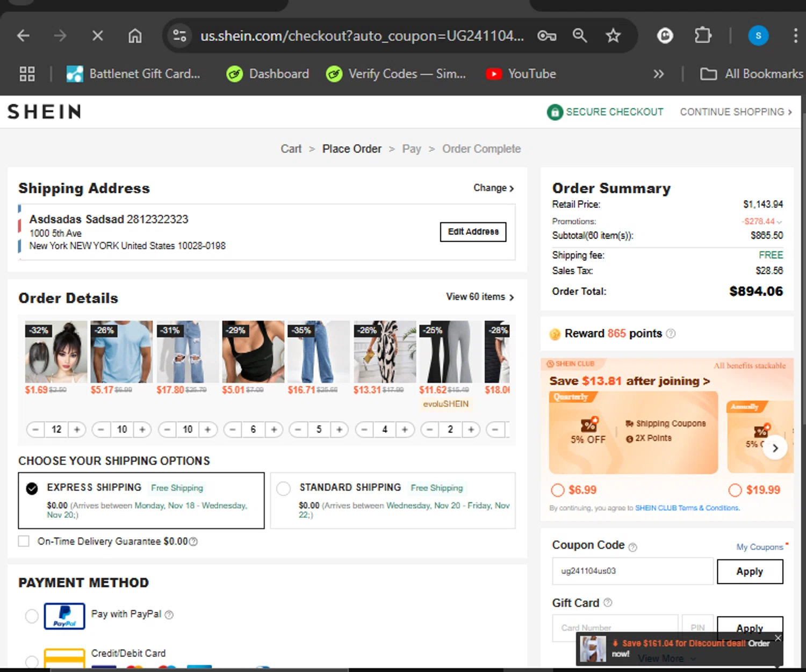Open Dashboard bookmark
This screenshot has height=672, width=806.
coord(268,74)
